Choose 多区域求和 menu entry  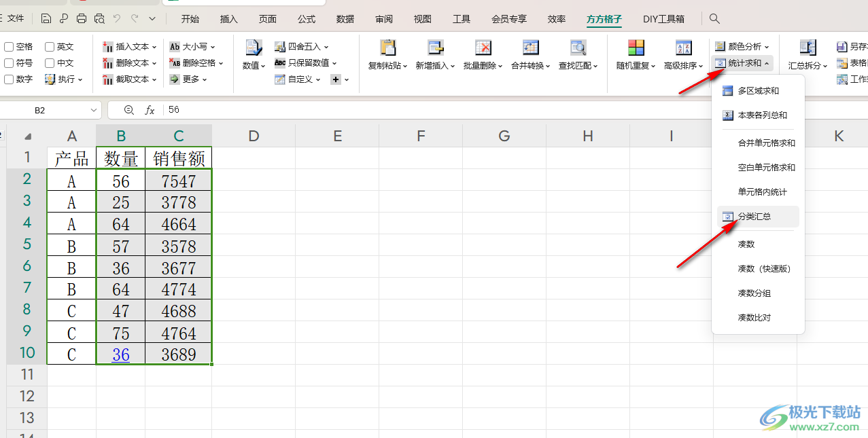coord(758,91)
